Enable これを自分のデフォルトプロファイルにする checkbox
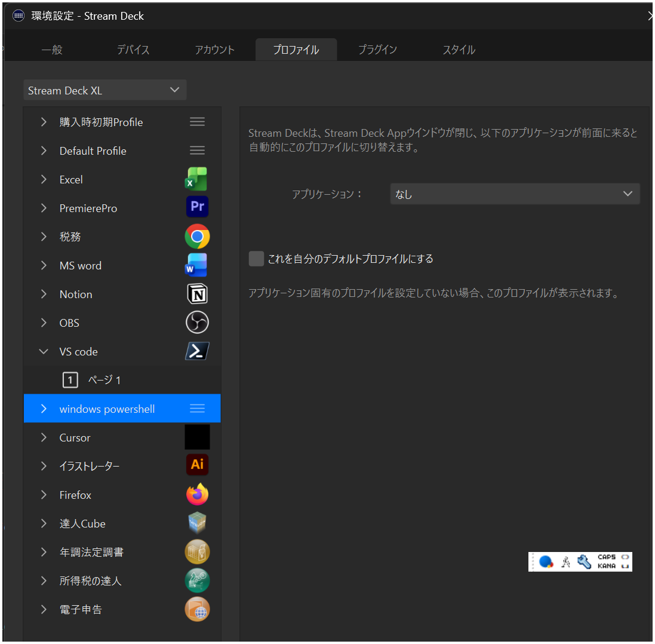The width and height of the screenshot is (655, 644). tap(256, 259)
